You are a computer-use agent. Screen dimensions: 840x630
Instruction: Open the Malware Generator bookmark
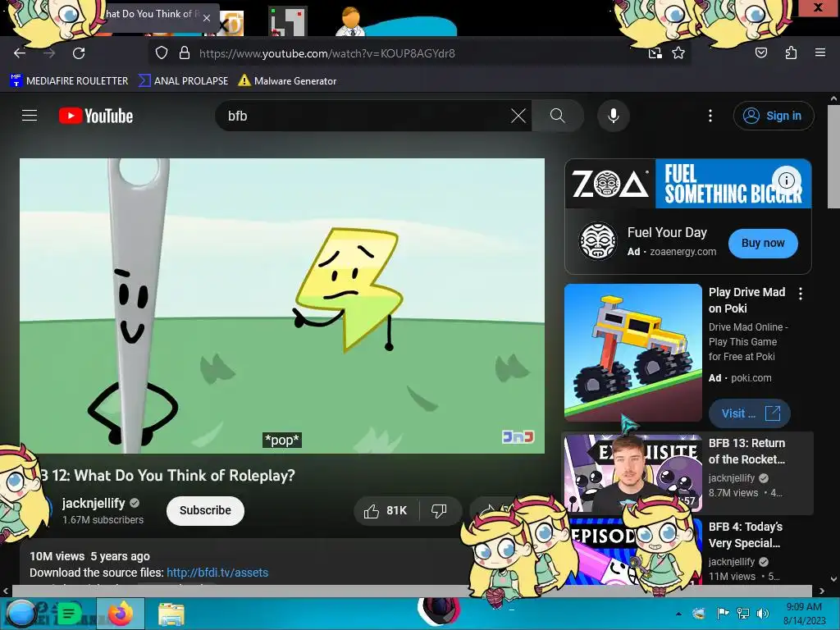click(288, 81)
